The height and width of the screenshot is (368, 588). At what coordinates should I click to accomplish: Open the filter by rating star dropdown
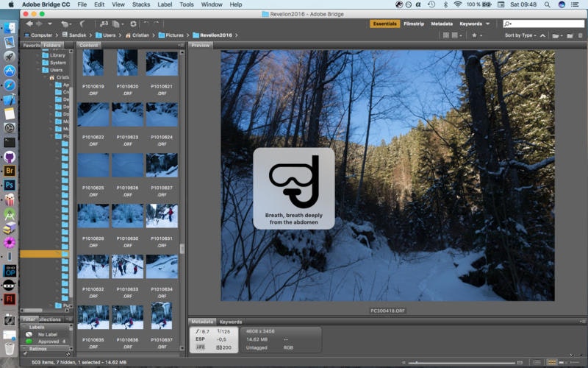click(477, 35)
